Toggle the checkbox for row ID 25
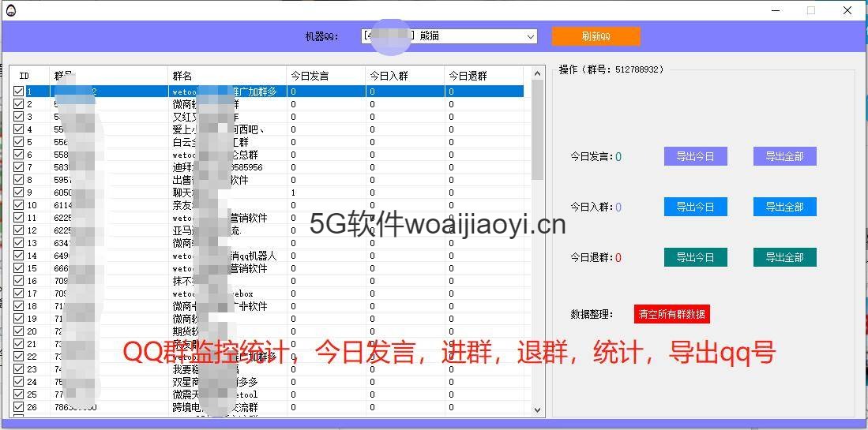The height and width of the screenshot is (430, 868). (x=18, y=394)
